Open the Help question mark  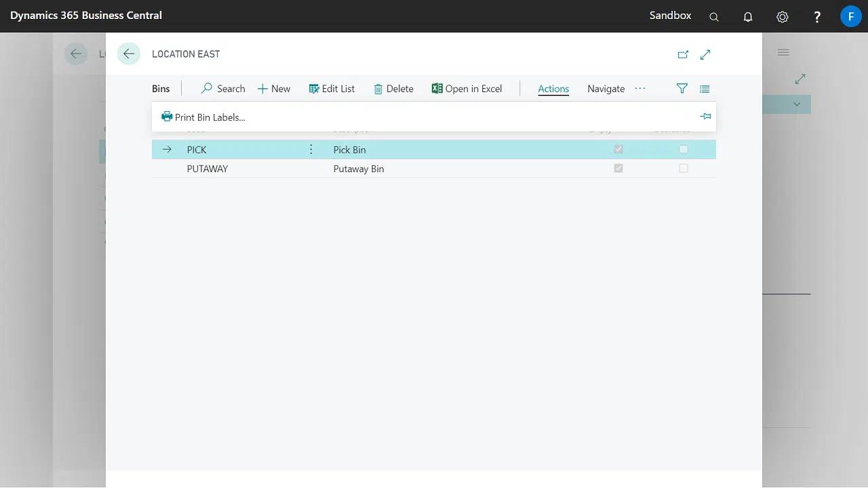(x=817, y=16)
